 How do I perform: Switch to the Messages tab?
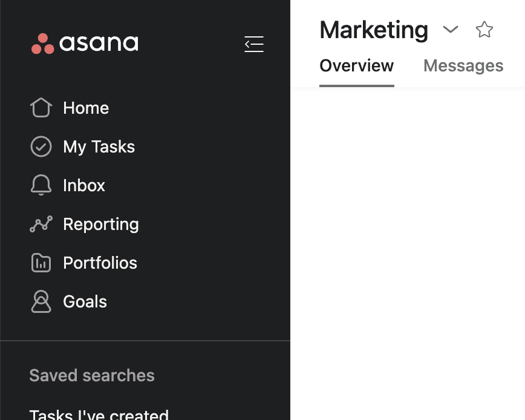[x=463, y=65]
